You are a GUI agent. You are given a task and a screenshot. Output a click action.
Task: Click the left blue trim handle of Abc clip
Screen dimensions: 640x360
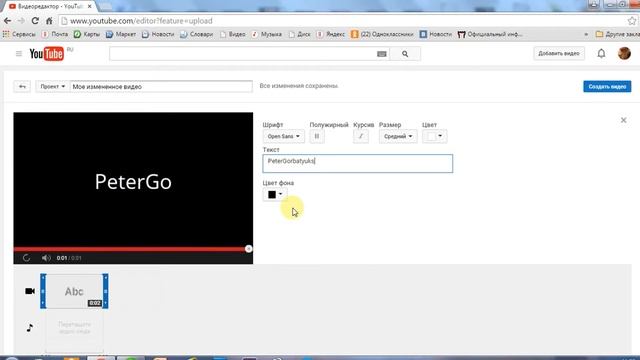[x=43, y=291]
